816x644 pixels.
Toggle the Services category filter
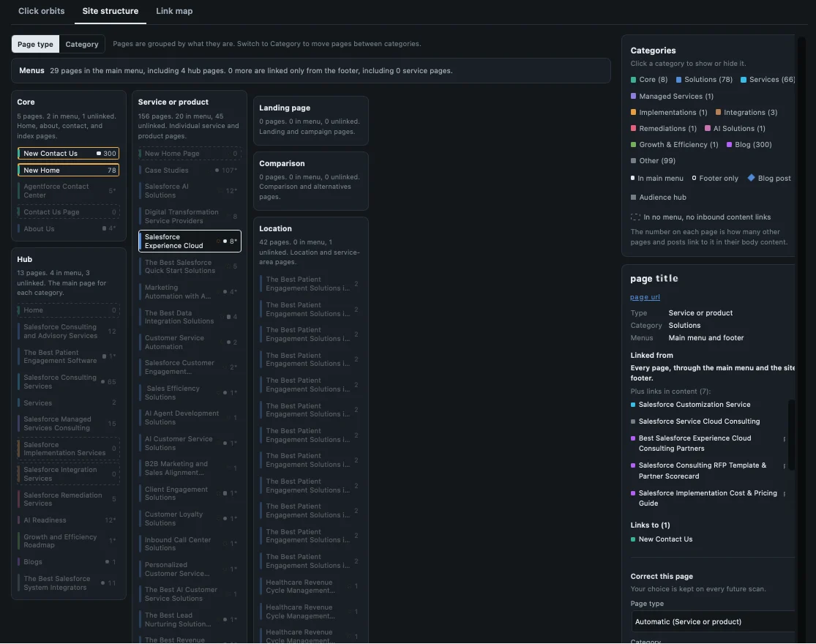click(x=768, y=80)
